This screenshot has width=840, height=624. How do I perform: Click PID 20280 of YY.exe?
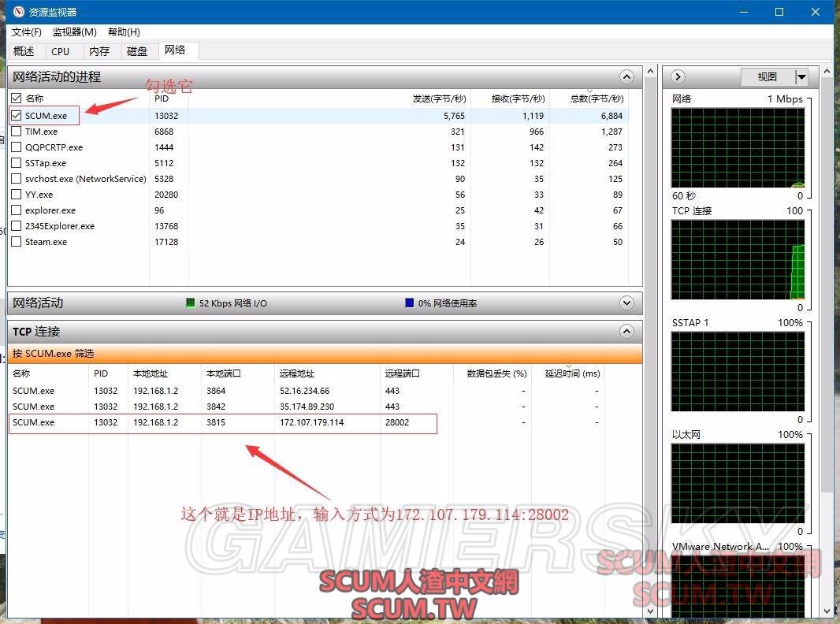[166, 195]
